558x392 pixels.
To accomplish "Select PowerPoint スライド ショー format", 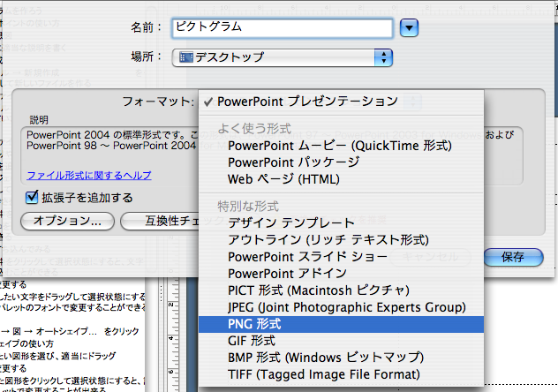I will click(341, 257).
